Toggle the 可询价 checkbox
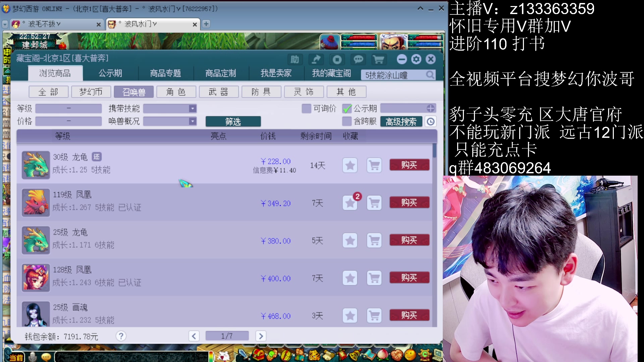 tap(306, 108)
